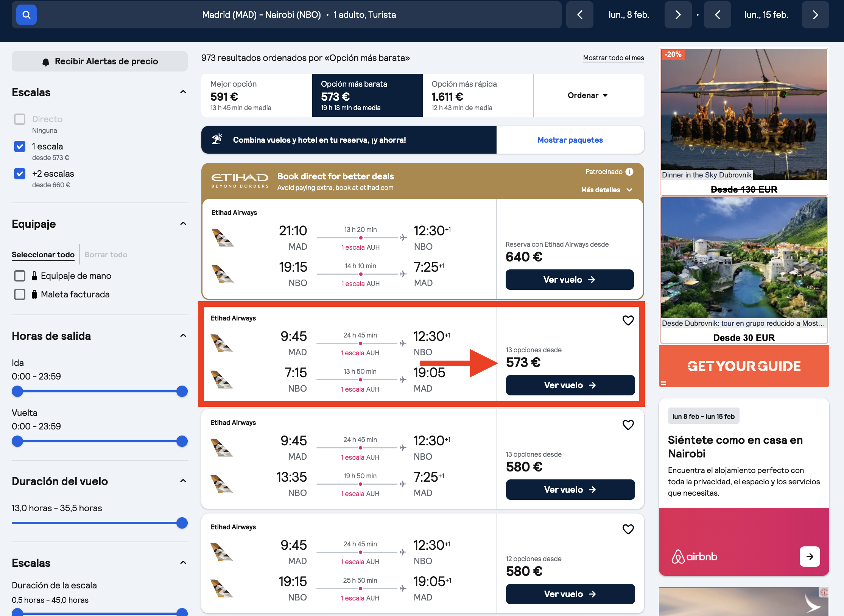Collapse the Duración de la escala section
Screen dimensions: 844x616
pyautogui.click(x=183, y=563)
